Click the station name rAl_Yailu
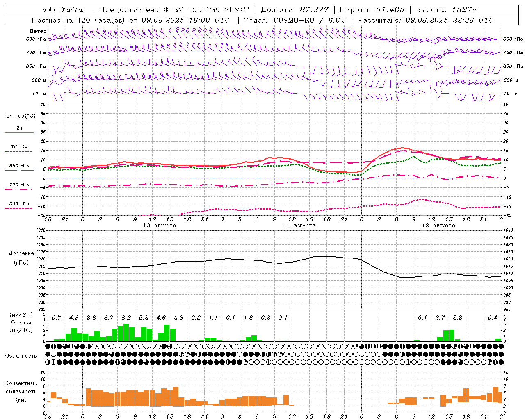Image resolution: width=525 pixels, height=420 pixels. 63,10
